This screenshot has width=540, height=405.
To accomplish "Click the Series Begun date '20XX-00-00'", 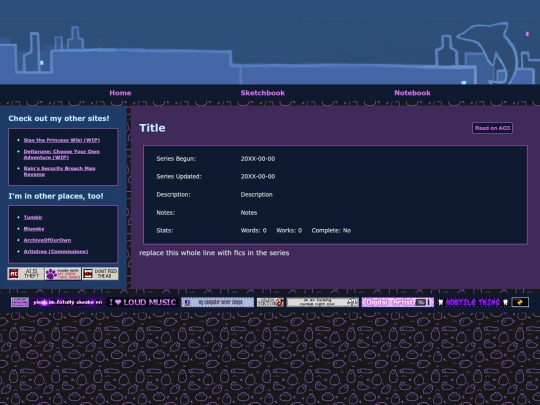I will tap(258, 159).
